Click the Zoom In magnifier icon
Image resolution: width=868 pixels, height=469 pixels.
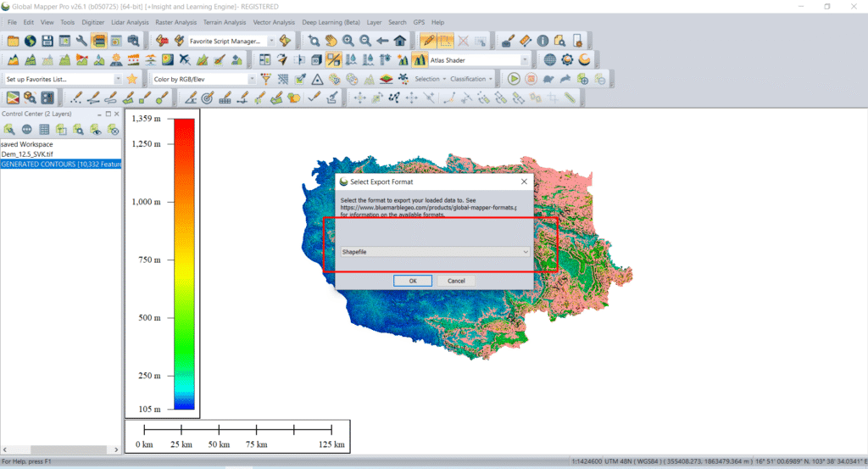tap(348, 41)
